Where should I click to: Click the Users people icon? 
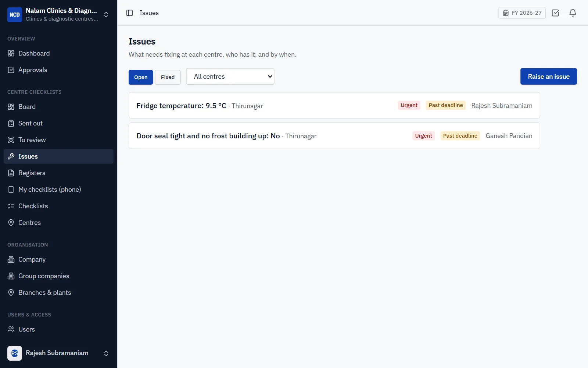(11, 329)
